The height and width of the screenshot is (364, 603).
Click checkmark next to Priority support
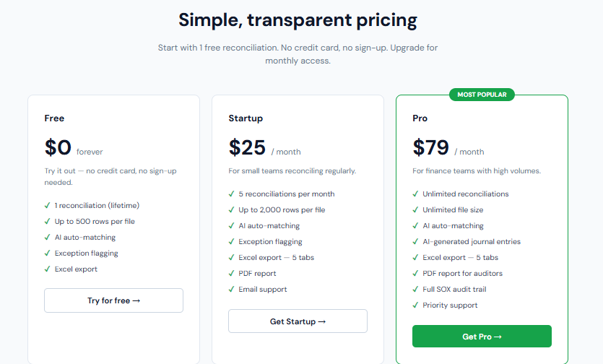415,305
